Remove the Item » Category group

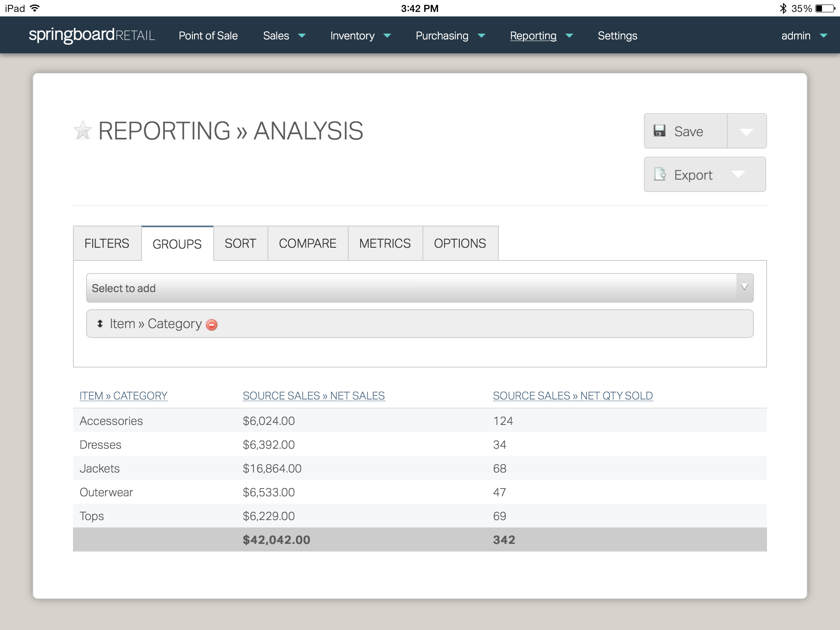click(212, 325)
